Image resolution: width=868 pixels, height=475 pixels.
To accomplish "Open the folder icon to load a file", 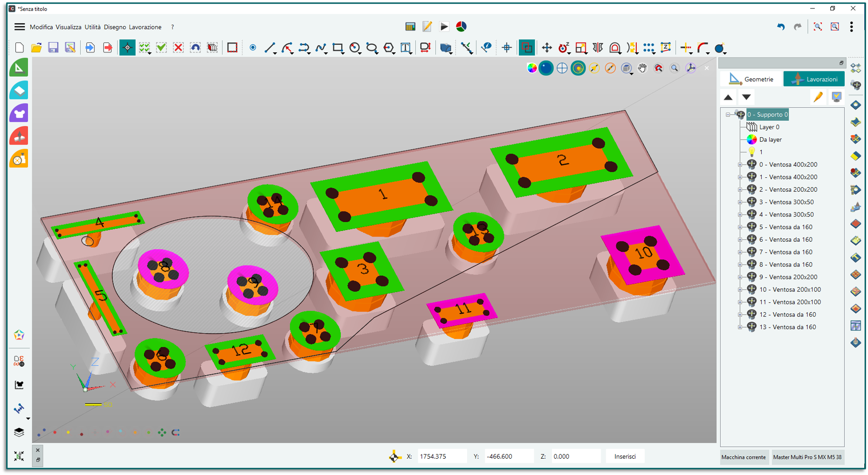I will click(x=36, y=48).
